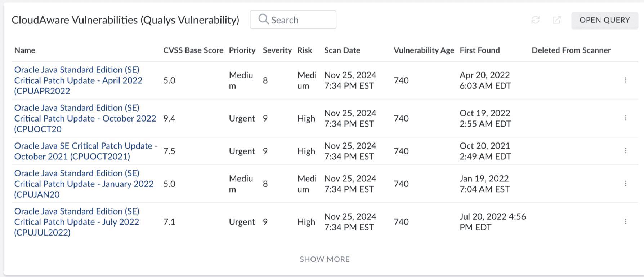Image resolution: width=644 pixels, height=277 pixels.
Task: Open row menu for July 2022 patch
Action: point(626,221)
